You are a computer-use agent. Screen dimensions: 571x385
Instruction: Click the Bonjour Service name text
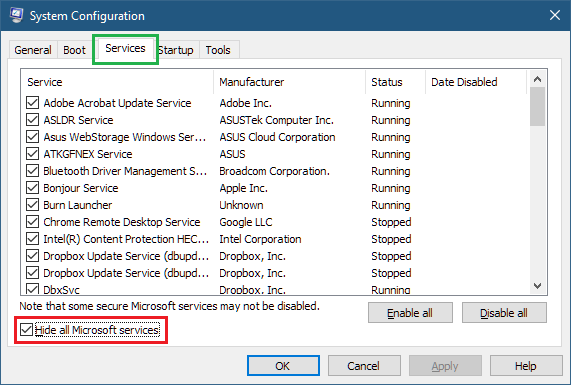click(80, 188)
